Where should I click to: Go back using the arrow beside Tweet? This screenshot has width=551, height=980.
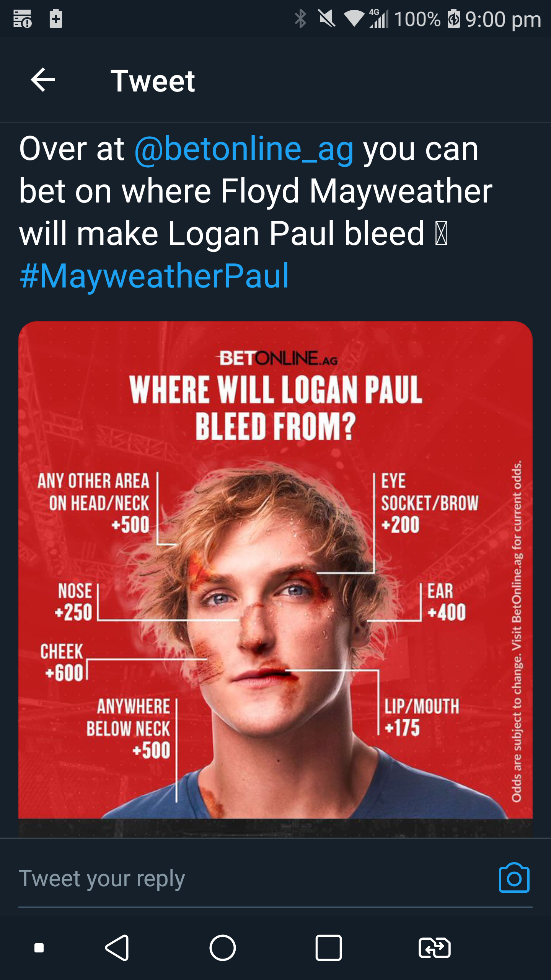click(43, 80)
